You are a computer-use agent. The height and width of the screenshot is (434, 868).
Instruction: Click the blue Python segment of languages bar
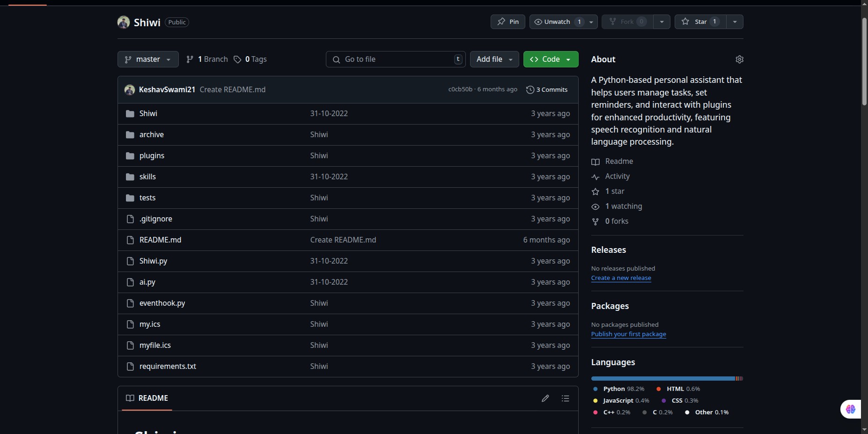[663, 378]
